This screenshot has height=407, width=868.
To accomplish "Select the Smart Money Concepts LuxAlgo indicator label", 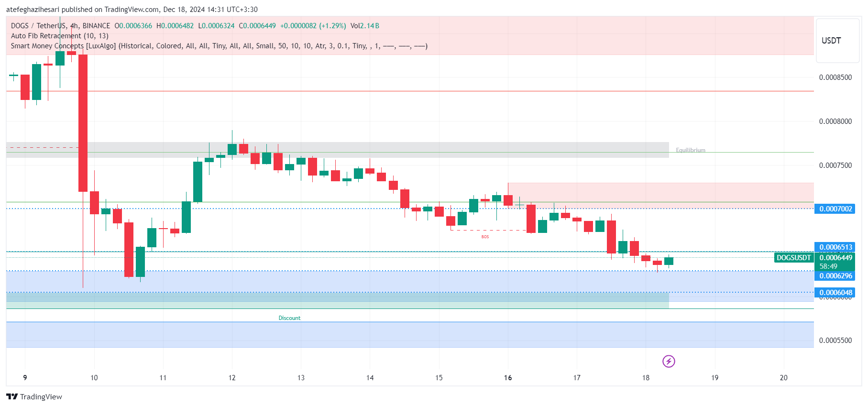I will point(219,46).
